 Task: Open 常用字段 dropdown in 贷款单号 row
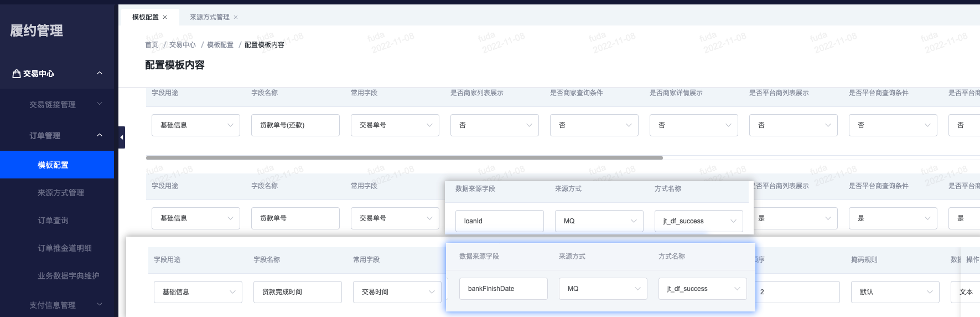tap(395, 218)
